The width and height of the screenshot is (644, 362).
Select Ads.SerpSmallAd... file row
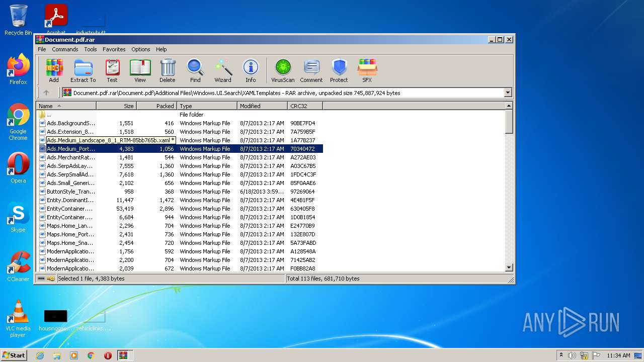(180, 174)
